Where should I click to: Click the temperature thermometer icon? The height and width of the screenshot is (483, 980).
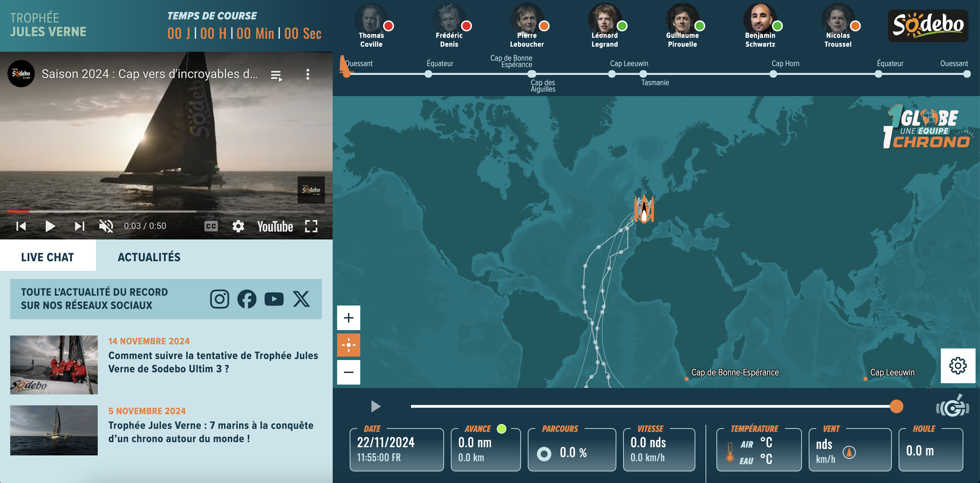(x=730, y=452)
